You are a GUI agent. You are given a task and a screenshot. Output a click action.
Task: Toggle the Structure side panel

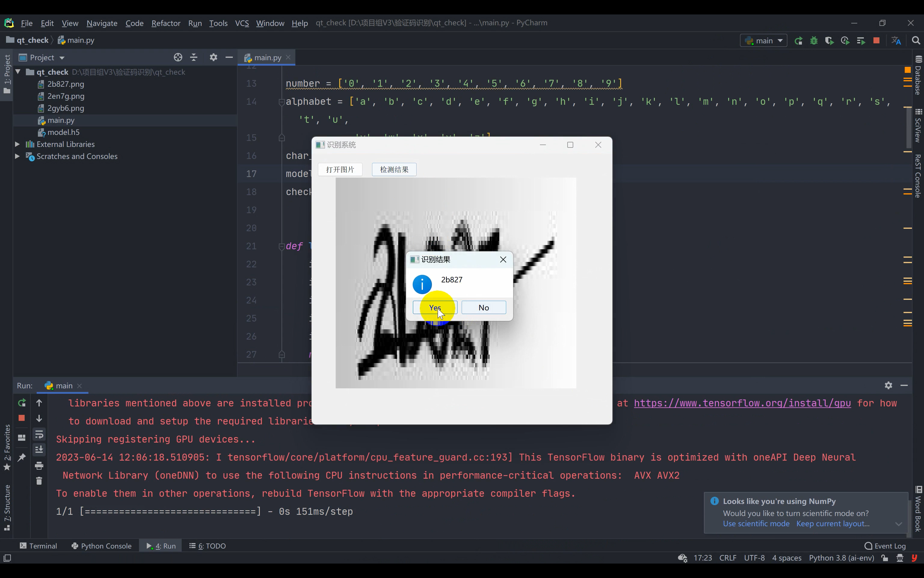(7, 508)
